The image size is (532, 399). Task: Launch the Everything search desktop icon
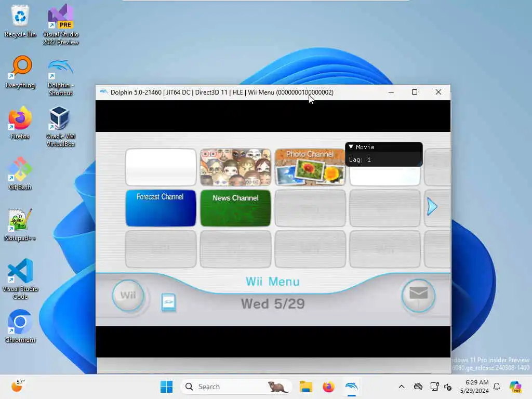pos(20,72)
